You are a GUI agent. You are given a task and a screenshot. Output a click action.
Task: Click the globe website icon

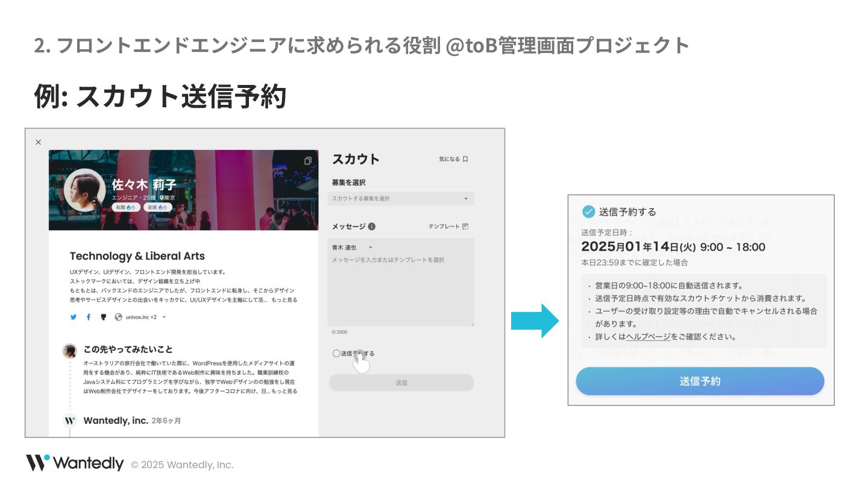pyautogui.click(x=118, y=317)
